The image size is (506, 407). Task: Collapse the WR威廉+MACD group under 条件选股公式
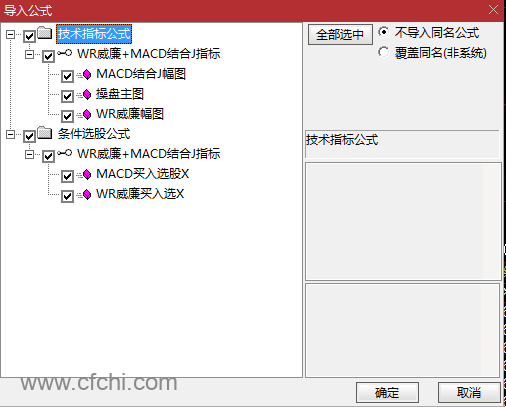coord(30,154)
